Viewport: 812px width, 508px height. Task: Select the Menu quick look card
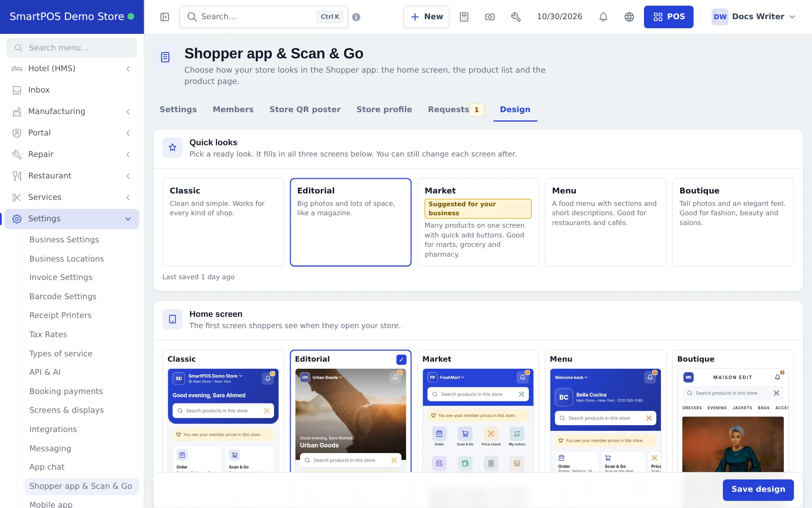(605, 222)
